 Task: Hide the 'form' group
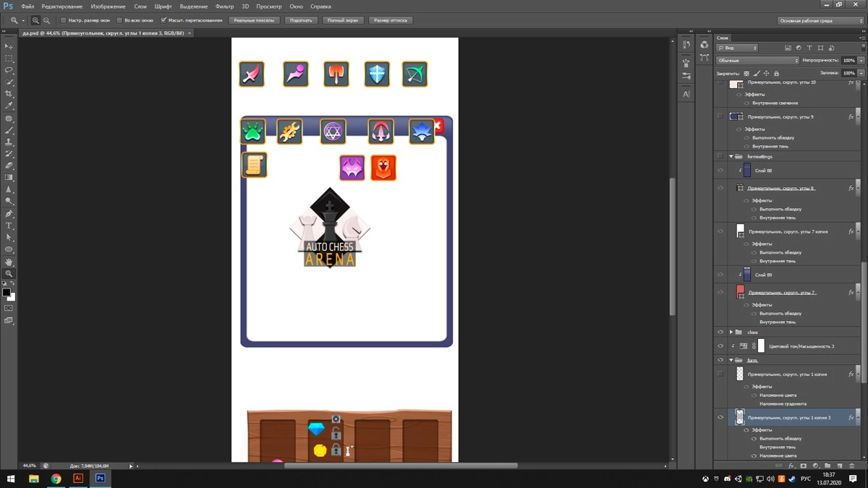coord(720,360)
